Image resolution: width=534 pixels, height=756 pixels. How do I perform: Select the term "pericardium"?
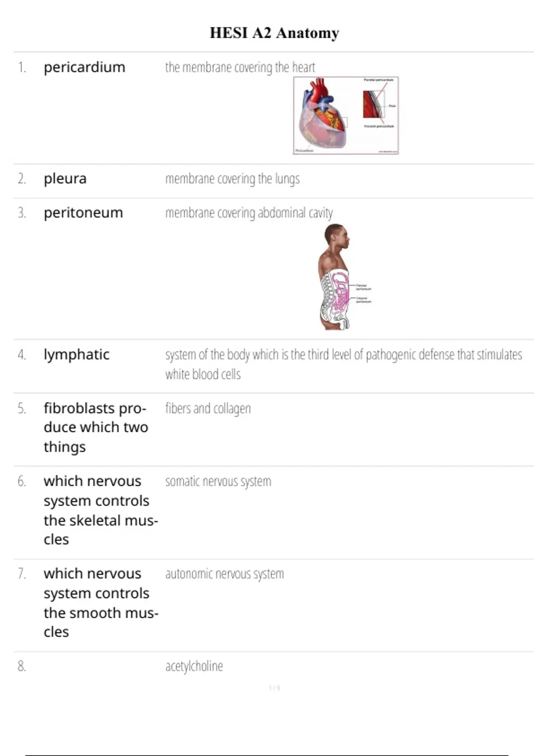tap(85, 67)
